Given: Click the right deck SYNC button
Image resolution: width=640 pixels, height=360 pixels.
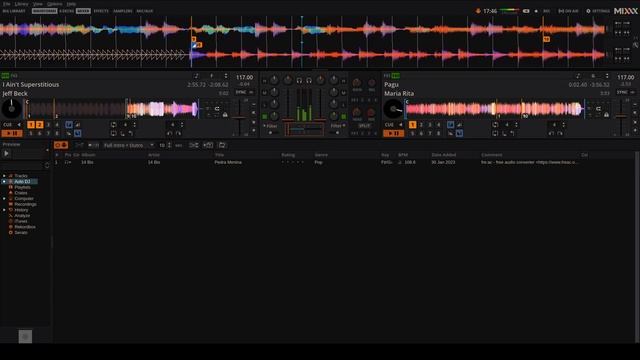Looking at the screenshot, I should pos(625,92).
